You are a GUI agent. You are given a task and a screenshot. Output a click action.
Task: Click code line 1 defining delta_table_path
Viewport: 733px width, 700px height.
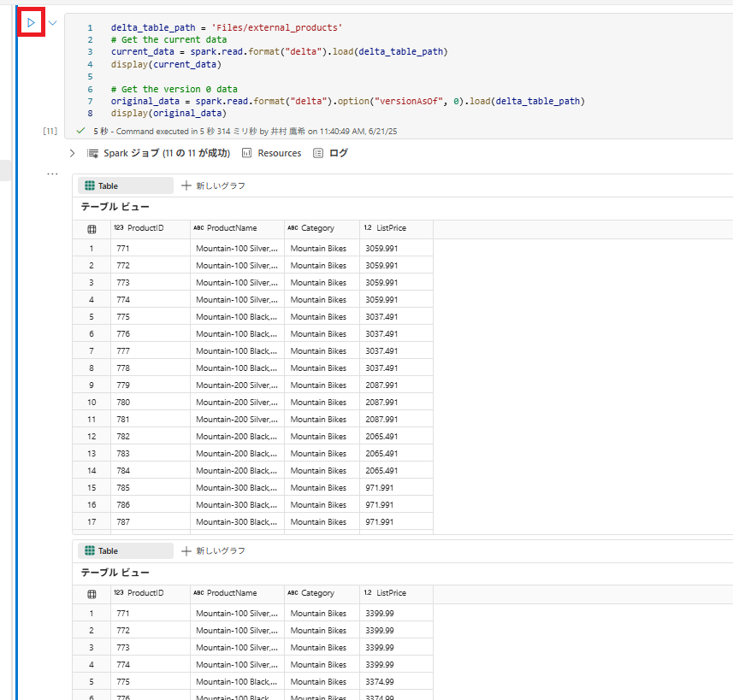tap(227, 27)
